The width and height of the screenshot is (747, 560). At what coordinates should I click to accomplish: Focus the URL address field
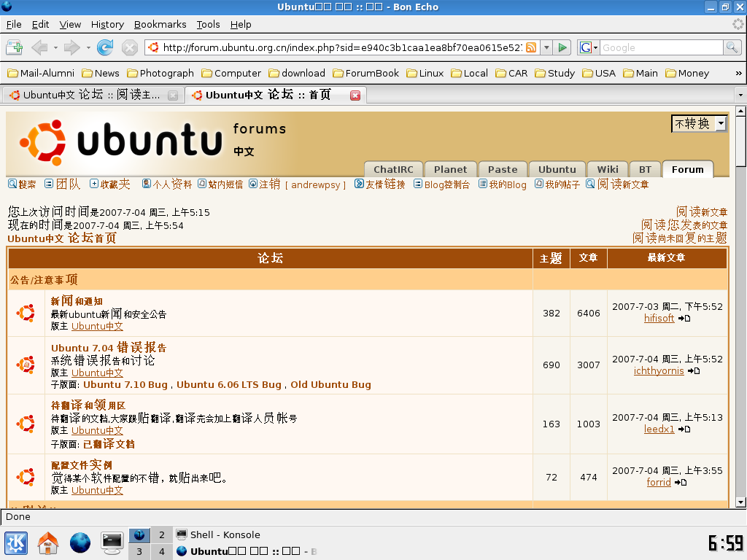coord(342,47)
